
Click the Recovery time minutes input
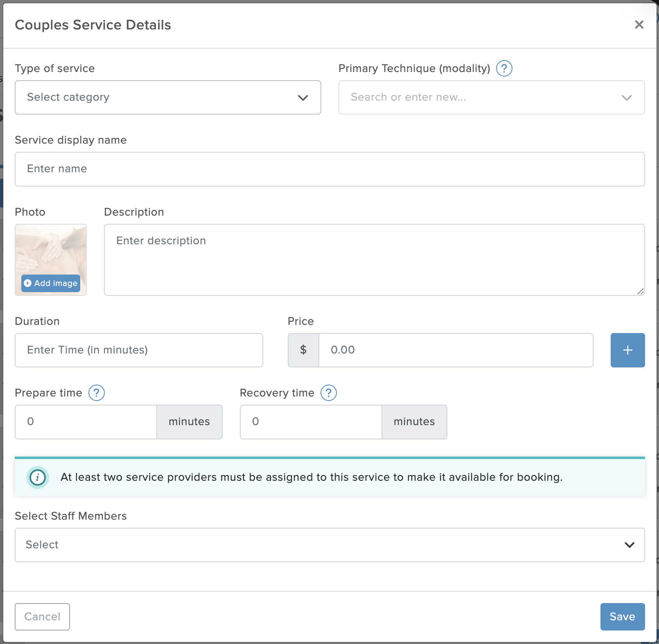[311, 422]
